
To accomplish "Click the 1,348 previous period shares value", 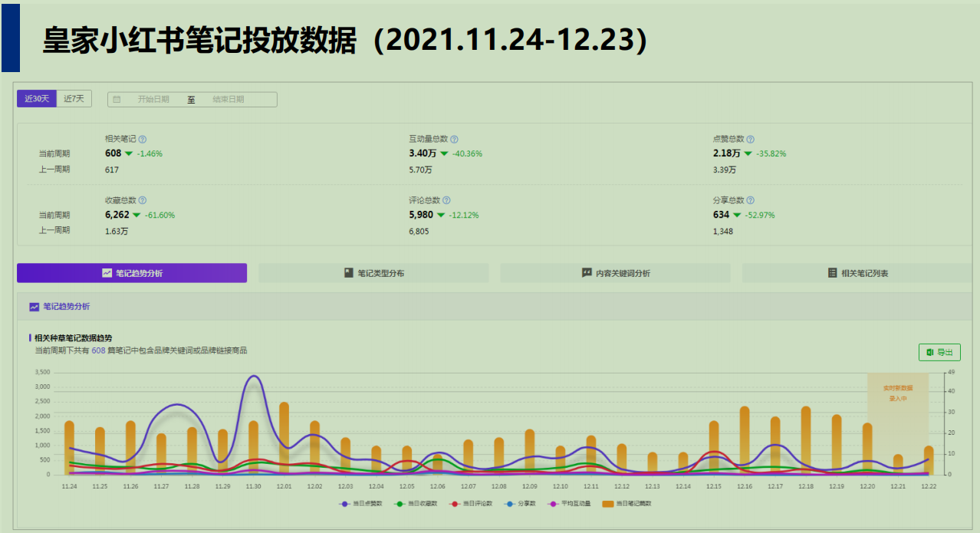I will (x=723, y=231).
